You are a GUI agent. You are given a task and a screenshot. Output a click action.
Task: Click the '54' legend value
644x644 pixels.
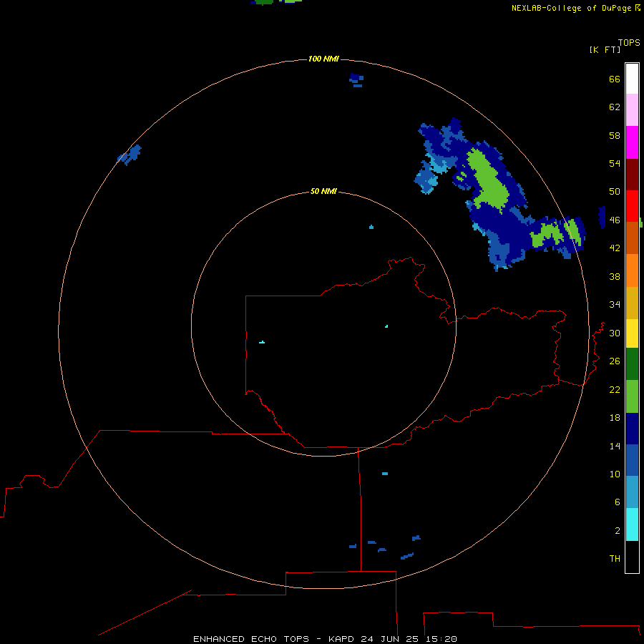pyautogui.click(x=615, y=163)
